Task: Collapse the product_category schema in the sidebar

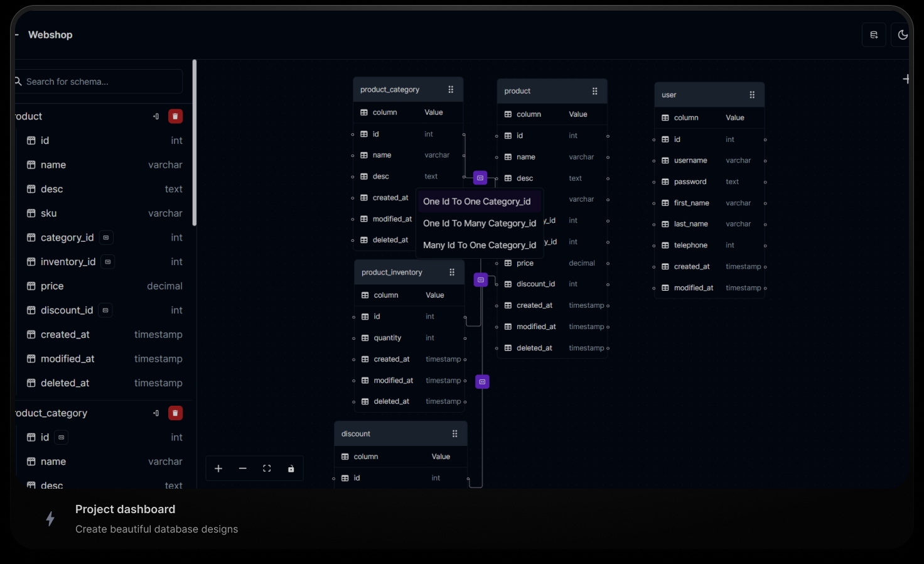Action: [156, 413]
